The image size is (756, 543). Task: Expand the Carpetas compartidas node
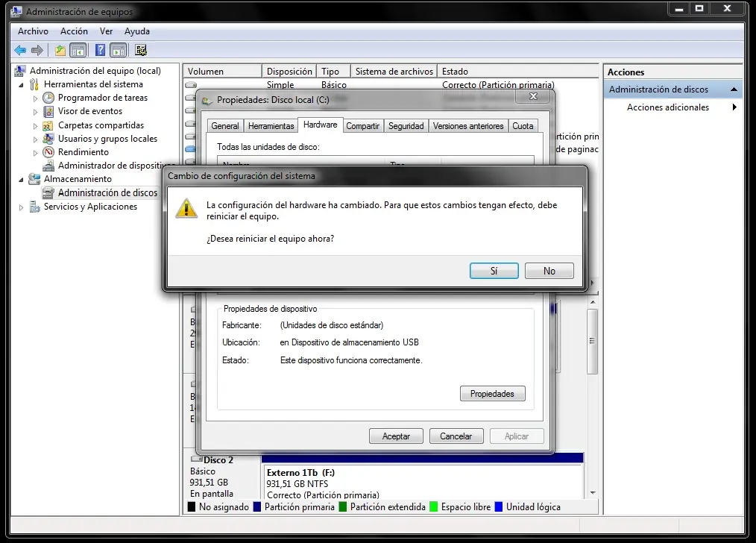pyautogui.click(x=35, y=126)
